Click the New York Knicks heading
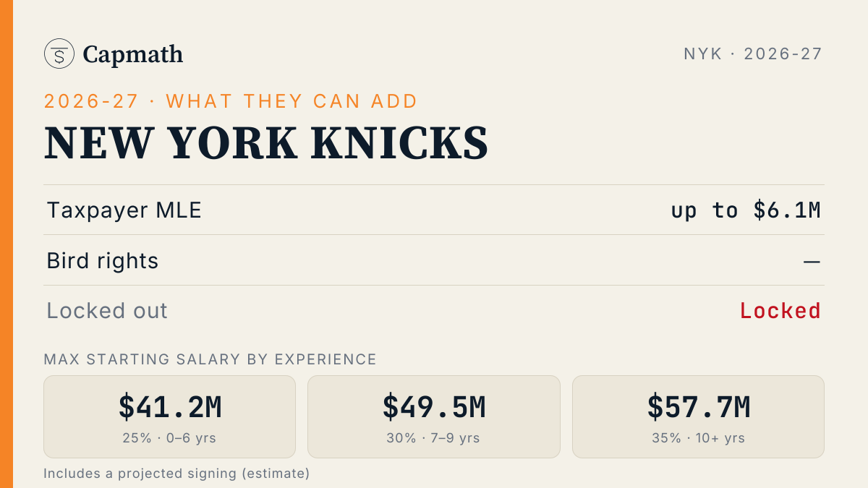The image size is (868, 488). [x=266, y=142]
